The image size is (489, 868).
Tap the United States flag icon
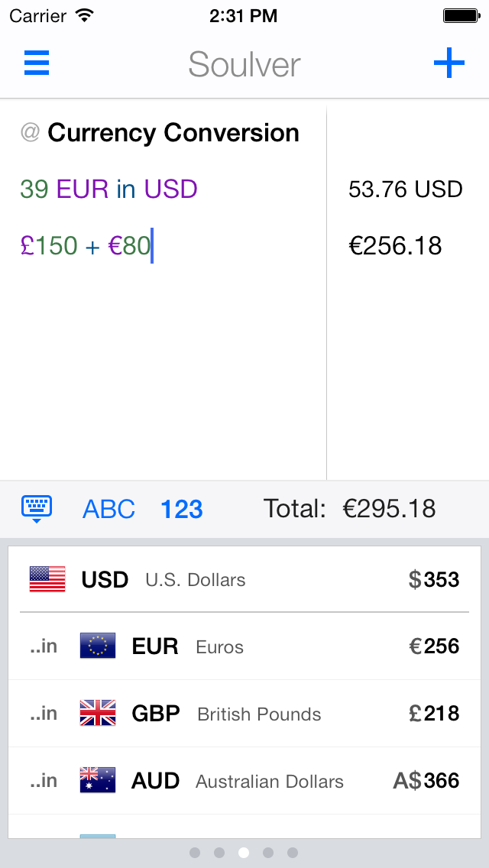(x=47, y=579)
